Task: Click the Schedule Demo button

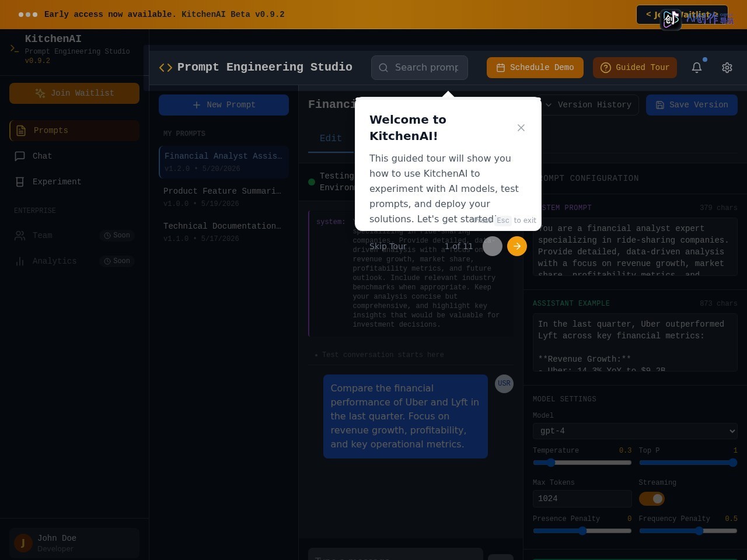Action: point(535,68)
